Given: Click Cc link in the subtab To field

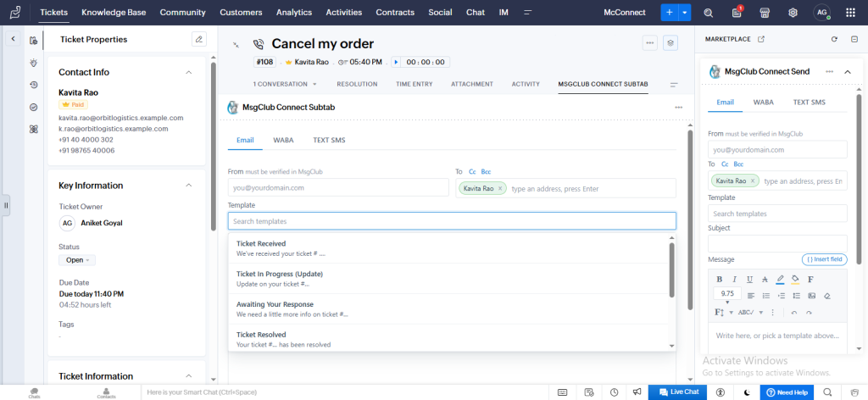Looking at the screenshot, I should (472, 171).
